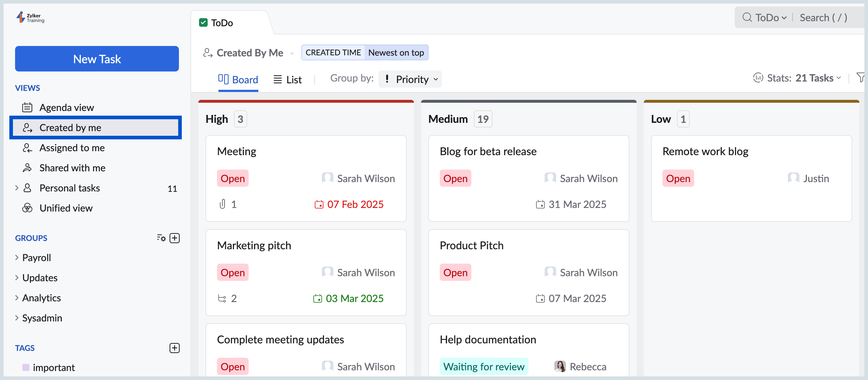Click the Zylker Training logo
Screen dimensions: 868x380
tap(31, 18)
